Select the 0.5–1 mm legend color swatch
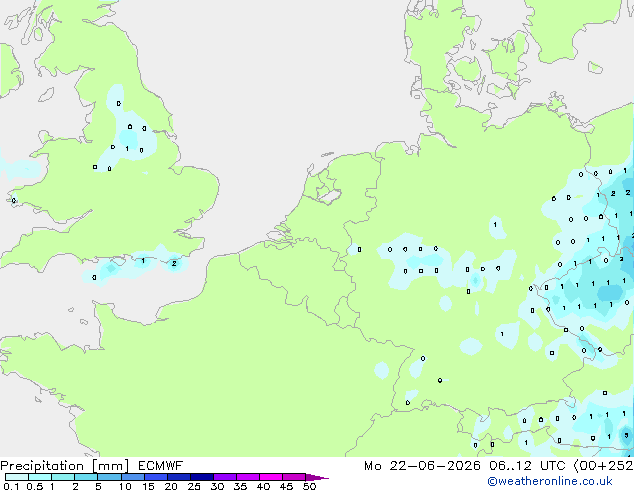634x490 pixels. [x=40, y=477]
